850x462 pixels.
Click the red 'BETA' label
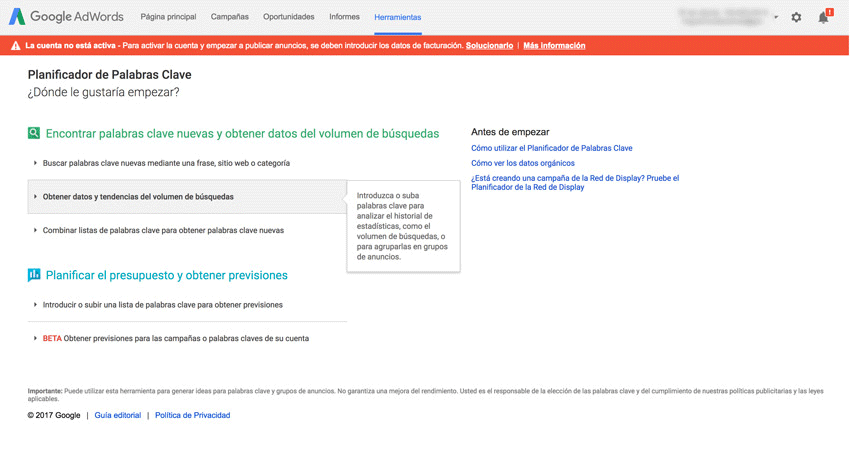[x=52, y=338]
